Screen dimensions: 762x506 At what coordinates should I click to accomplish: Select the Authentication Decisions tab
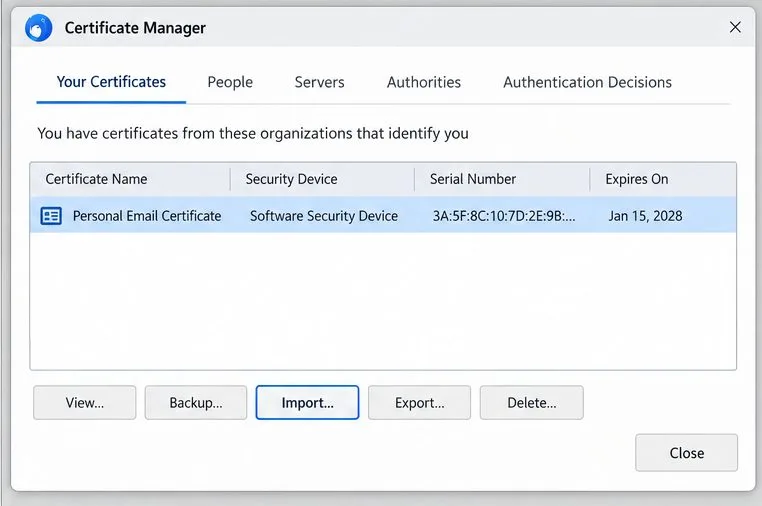click(x=588, y=82)
